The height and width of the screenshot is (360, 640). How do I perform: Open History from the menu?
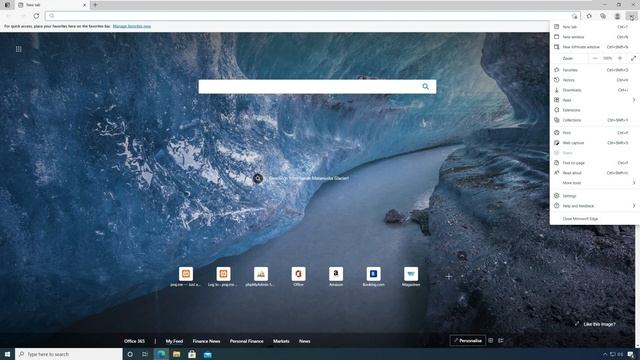coord(595,80)
